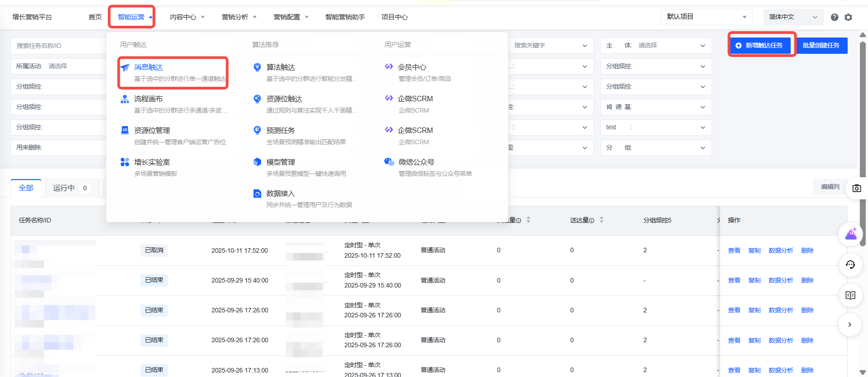Click the 消息触达 paper plane icon
Viewport: 868px width, 377px height.
pos(125,67)
